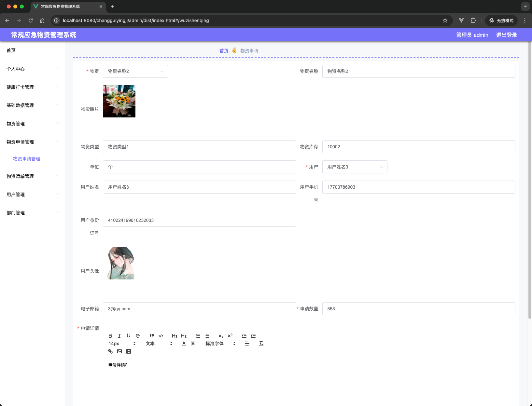Insert image in editor
The image size is (532, 406).
click(119, 351)
